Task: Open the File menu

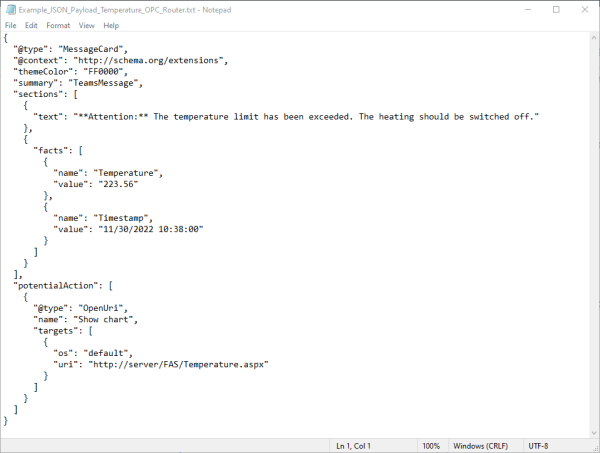Action: coord(10,25)
